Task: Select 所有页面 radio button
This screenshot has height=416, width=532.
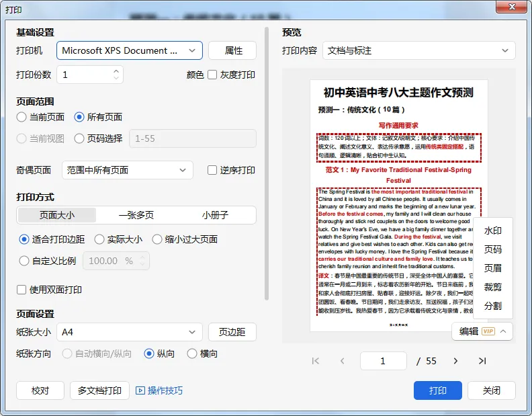Action: [x=79, y=117]
